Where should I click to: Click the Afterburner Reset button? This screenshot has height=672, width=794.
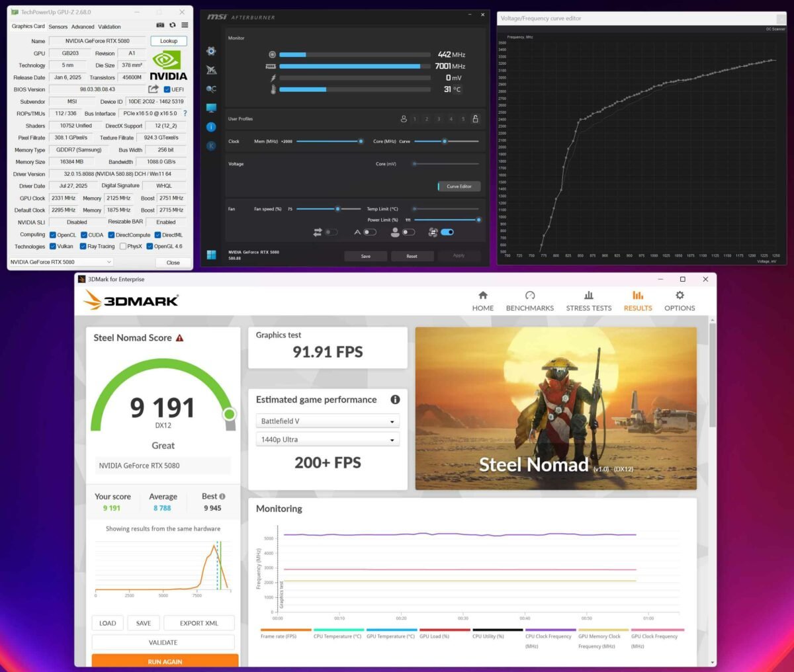tap(412, 256)
